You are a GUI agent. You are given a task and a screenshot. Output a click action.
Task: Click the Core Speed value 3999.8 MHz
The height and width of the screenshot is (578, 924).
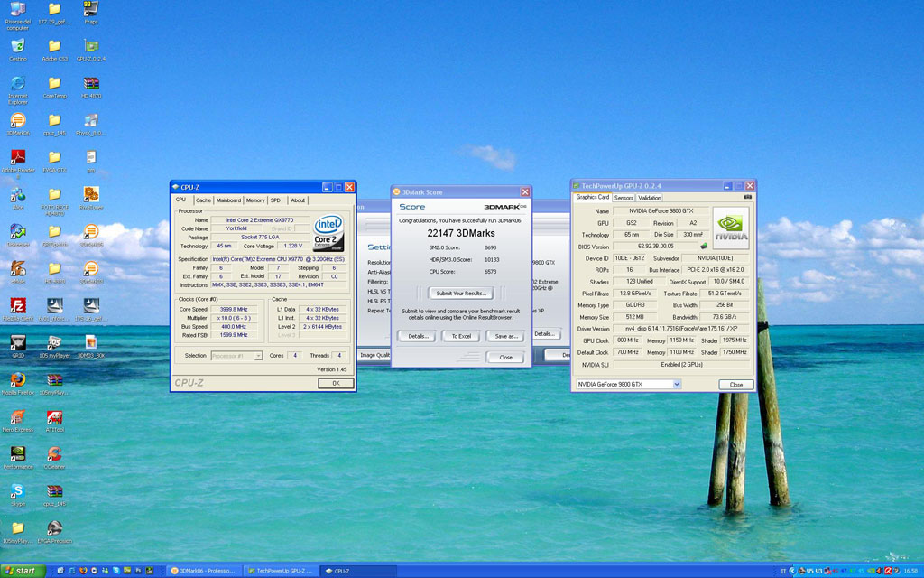[x=234, y=309]
